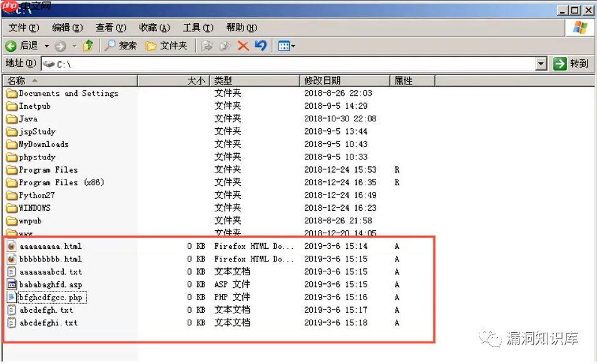Select the bfghcdfgcc.php file icon

tap(12, 297)
